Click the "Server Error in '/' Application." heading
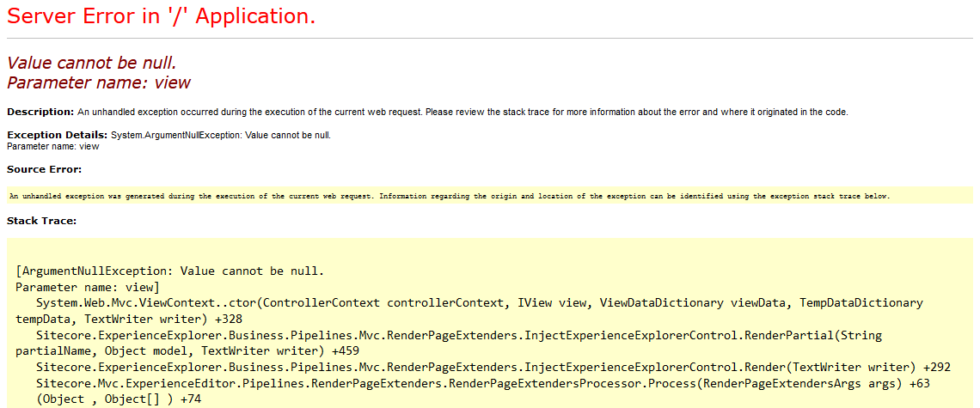 pyautogui.click(x=161, y=16)
